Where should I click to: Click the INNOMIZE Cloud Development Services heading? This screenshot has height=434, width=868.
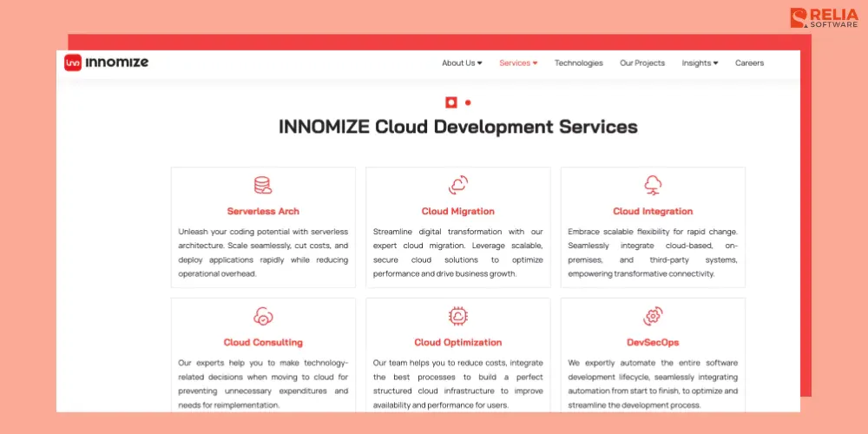coord(457,127)
